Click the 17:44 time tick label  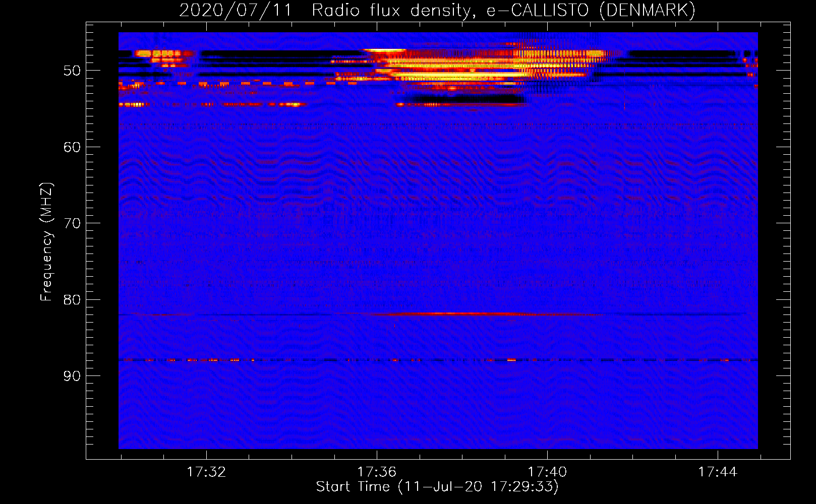(718, 472)
